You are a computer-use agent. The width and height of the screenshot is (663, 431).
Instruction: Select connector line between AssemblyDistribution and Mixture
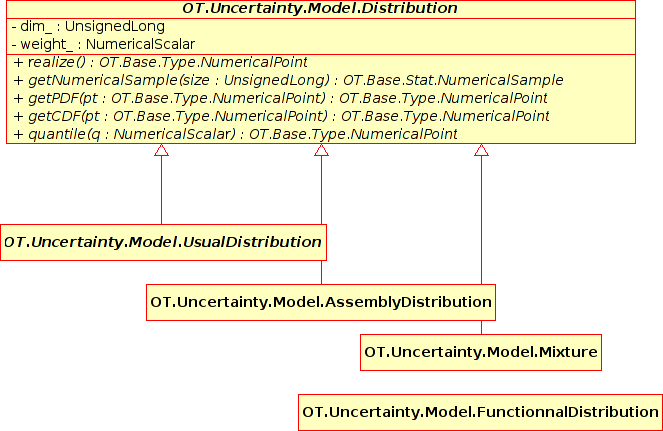[481, 328]
